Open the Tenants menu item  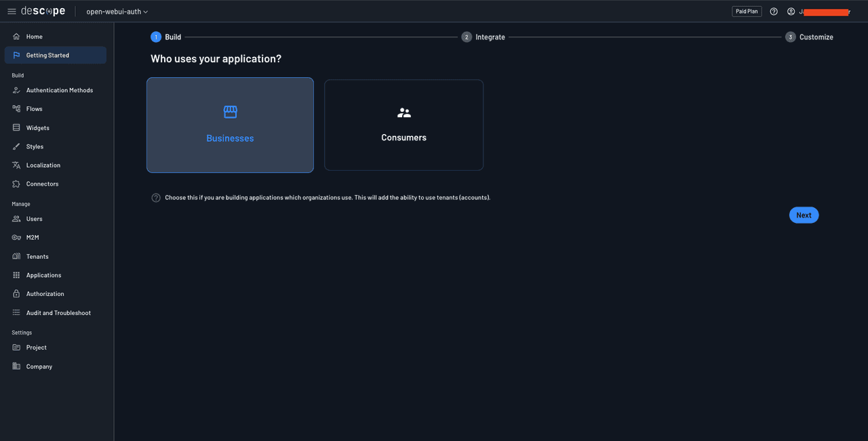(x=37, y=257)
